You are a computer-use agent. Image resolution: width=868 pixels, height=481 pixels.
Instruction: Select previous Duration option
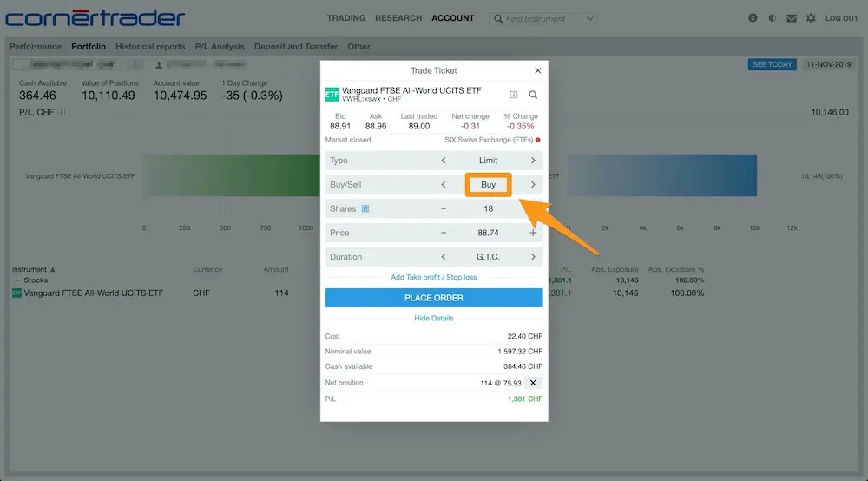444,257
